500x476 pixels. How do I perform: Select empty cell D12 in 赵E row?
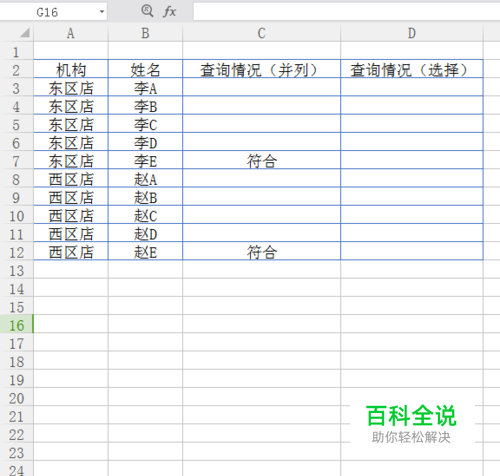pyautogui.click(x=412, y=252)
